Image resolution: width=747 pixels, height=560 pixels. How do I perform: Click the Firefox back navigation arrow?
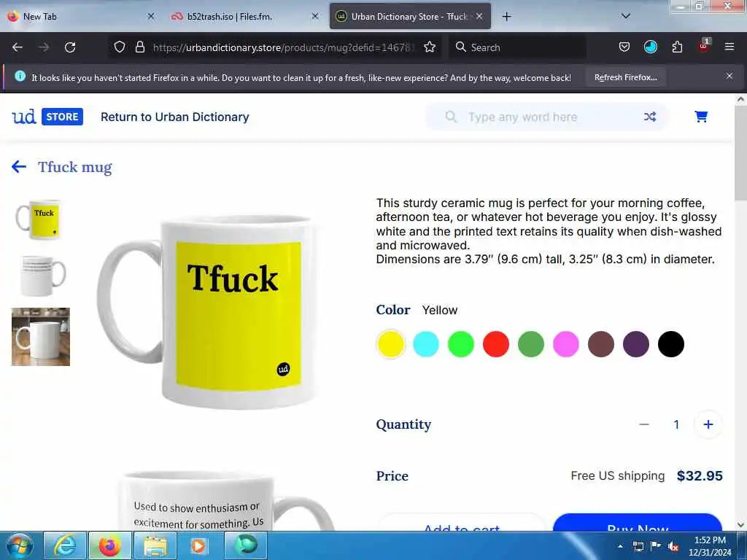pos(18,47)
